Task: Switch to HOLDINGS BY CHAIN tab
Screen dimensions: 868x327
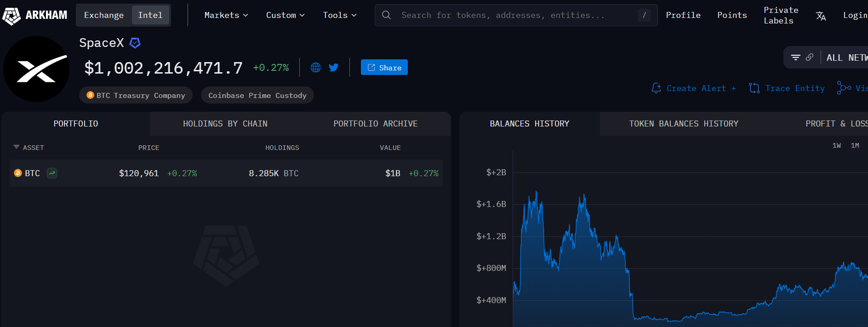Action: (x=225, y=124)
